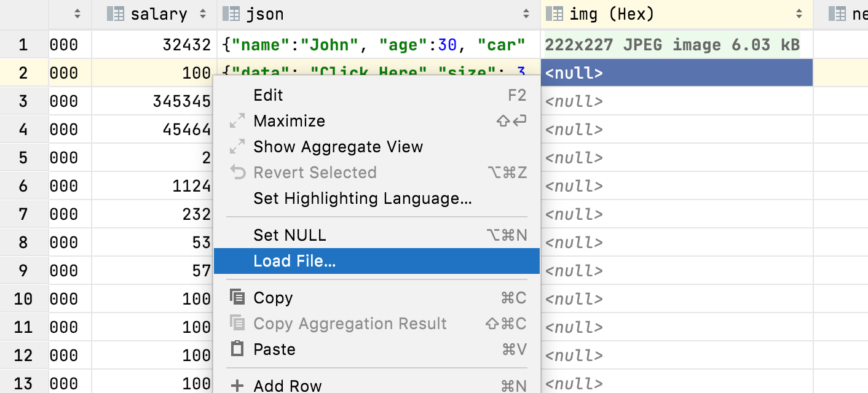Viewport: 868px width, 393px height.
Task: Click the img column table icon
Action: click(x=554, y=14)
